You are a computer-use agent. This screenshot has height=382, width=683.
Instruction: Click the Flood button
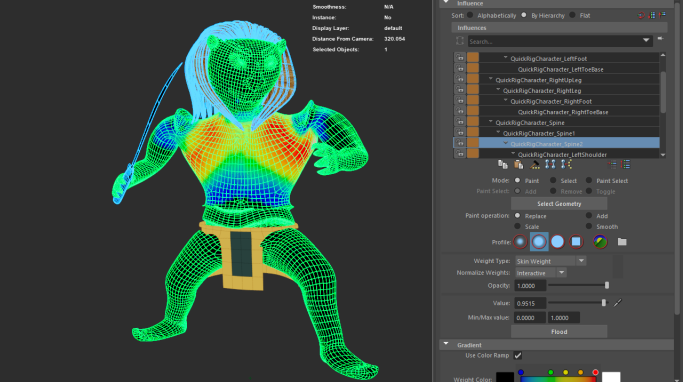(x=559, y=331)
